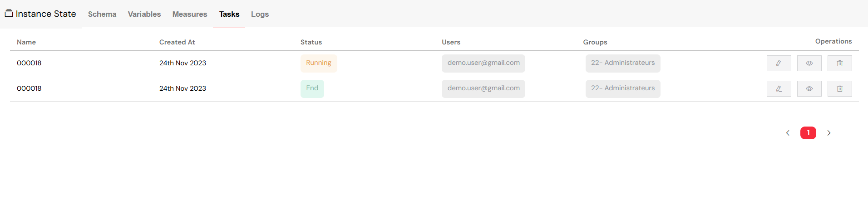Click 22- Administrateurs tag in End row
The width and height of the screenshot is (868, 210).
[x=623, y=88]
